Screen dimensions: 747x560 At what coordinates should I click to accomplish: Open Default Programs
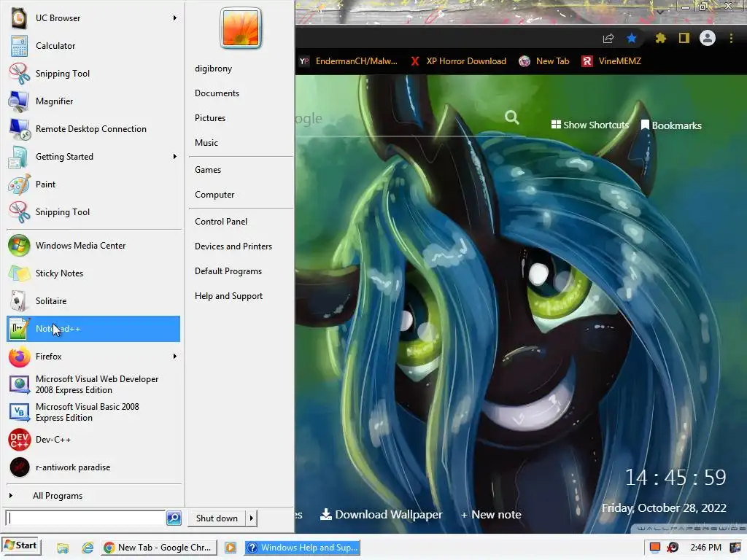pyautogui.click(x=228, y=271)
